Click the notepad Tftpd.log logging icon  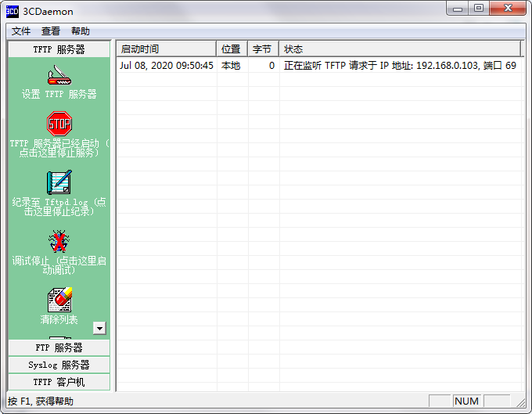[x=59, y=182]
